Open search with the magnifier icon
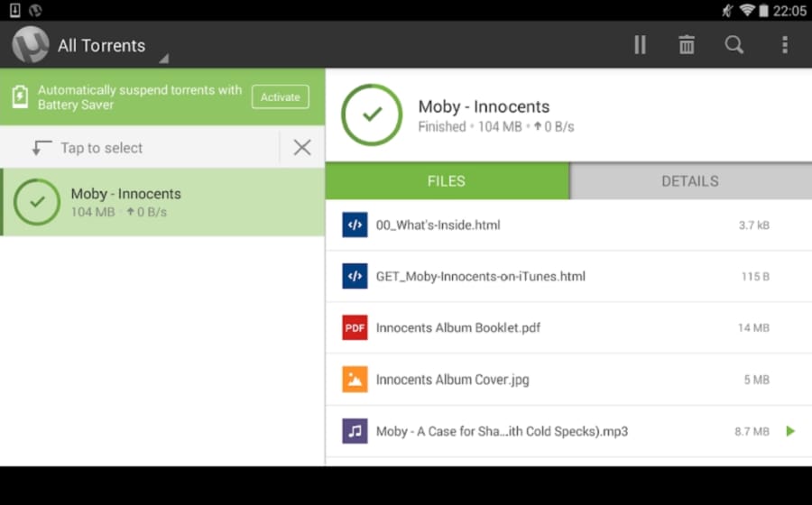The height and width of the screenshot is (505, 812). pyautogui.click(x=734, y=45)
